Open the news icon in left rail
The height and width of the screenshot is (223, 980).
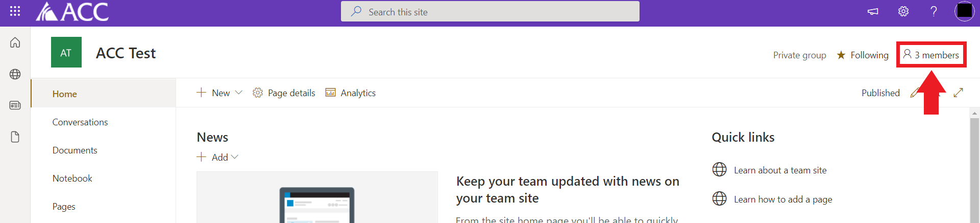click(15, 105)
